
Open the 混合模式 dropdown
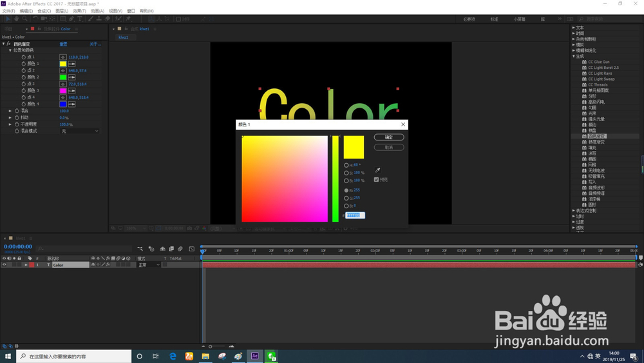coord(80,131)
